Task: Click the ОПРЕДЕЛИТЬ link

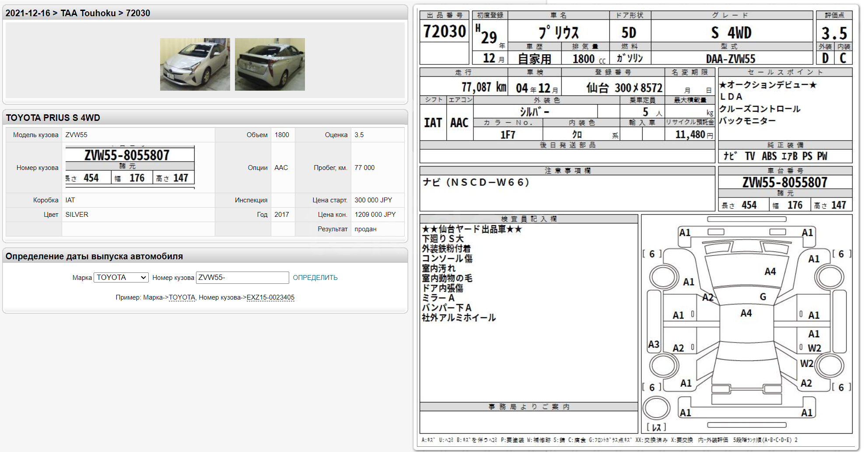Action: pyautogui.click(x=315, y=278)
